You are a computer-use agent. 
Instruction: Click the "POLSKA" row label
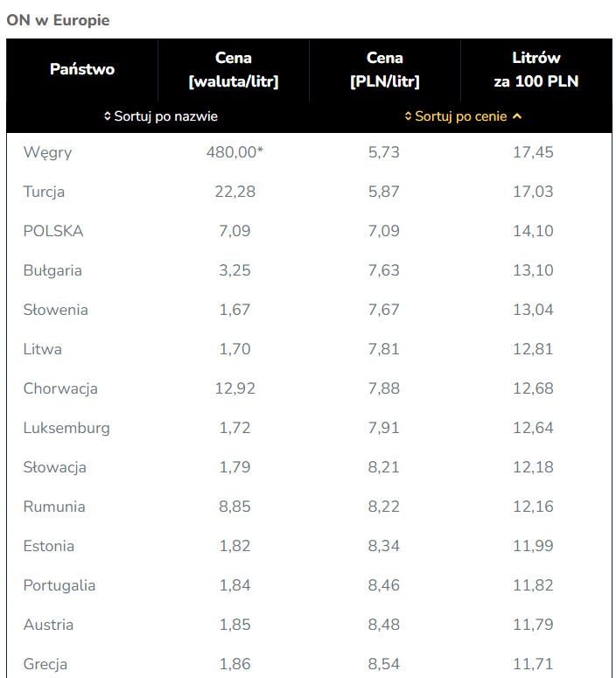(x=53, y=231)
